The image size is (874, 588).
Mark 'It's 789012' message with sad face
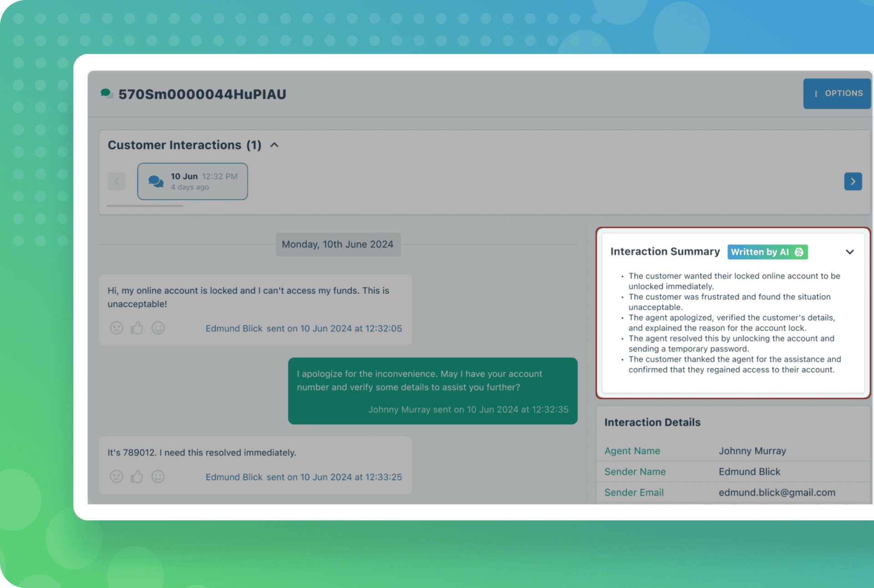[117, 476]
